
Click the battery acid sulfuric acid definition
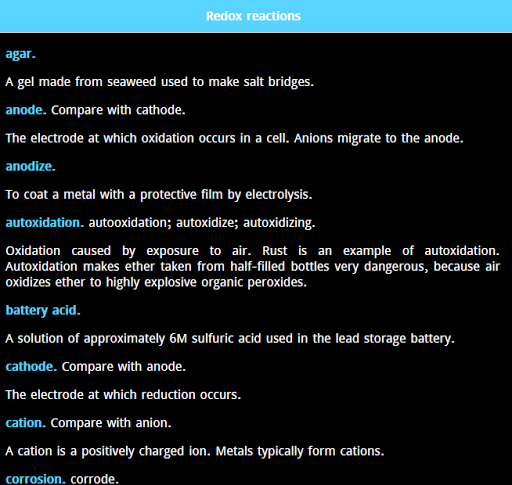[230, 339]
